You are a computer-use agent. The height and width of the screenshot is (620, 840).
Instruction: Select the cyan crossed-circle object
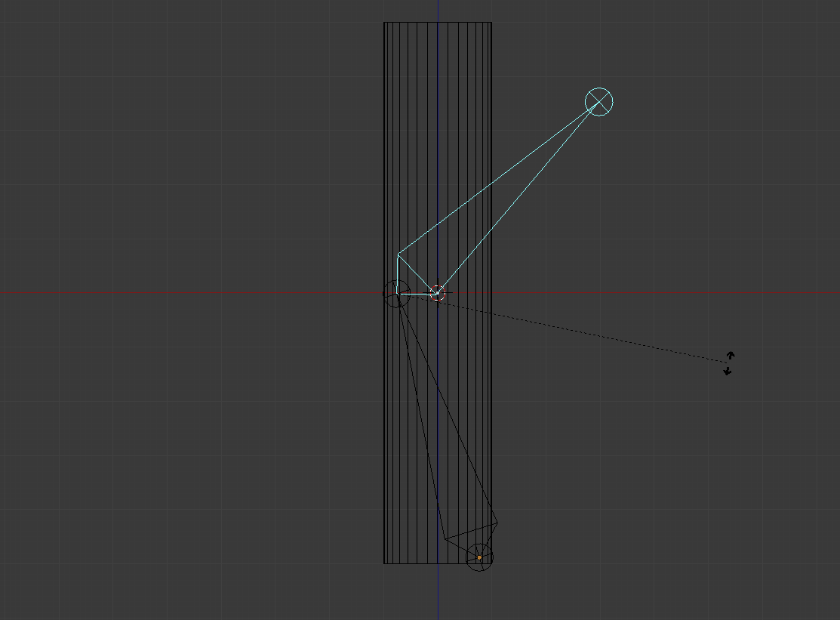(x=599, y=102)
